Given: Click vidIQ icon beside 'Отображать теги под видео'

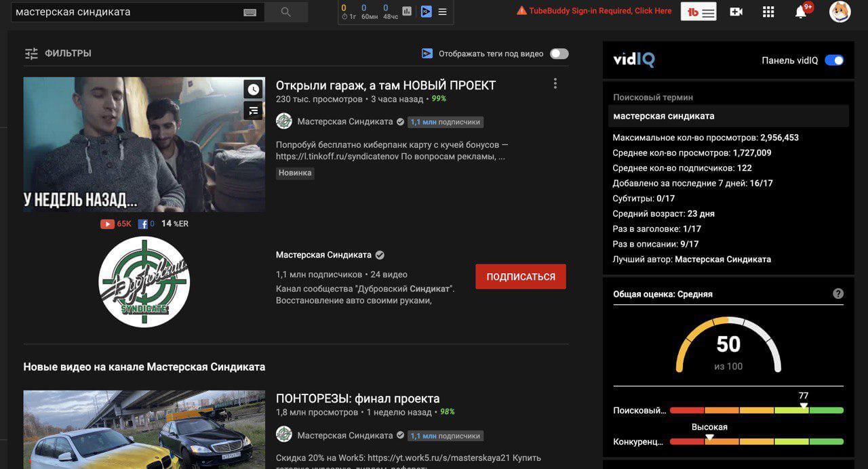Looking at the screenshot, I should pyautogui.click(x=427, y=54).
